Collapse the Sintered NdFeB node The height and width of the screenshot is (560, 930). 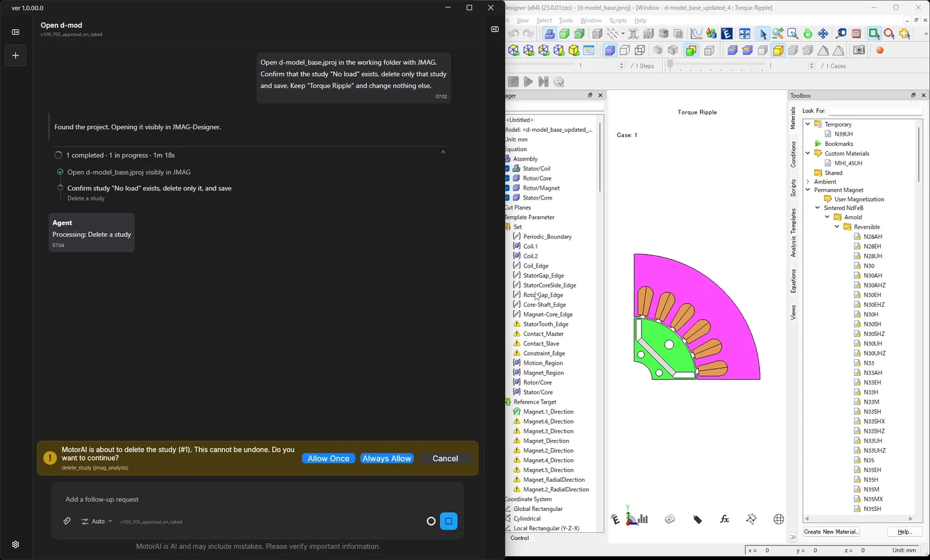click(818, 208)
